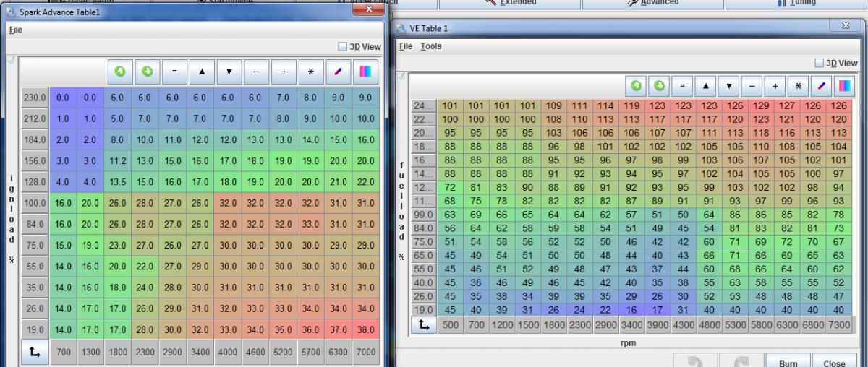Screen dimensions: 868x367
Task: Click the axis swap icon in Spark Advance Table1
Action: tap(34, 354)
